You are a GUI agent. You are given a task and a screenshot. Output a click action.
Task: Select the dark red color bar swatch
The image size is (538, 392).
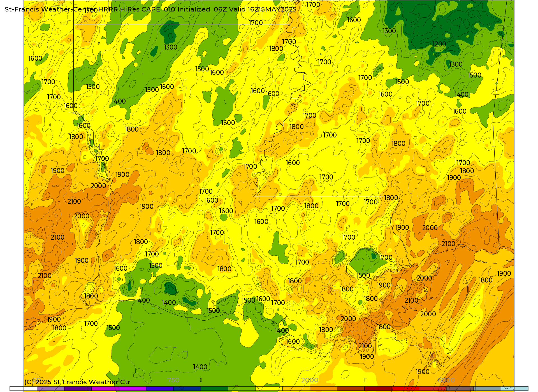[x=378, y=389]
